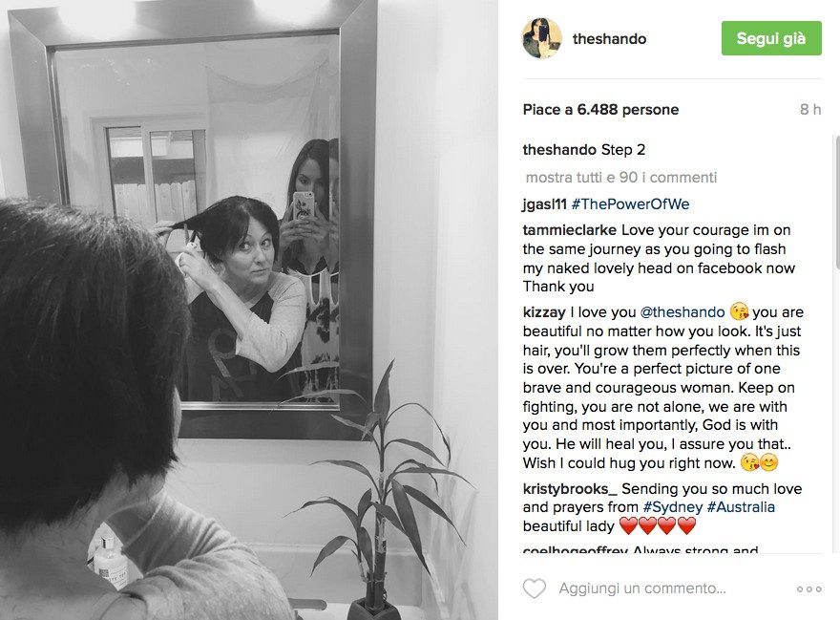Open the #Australia hashtag
The image size is (840, 620).
click(741, 507)
